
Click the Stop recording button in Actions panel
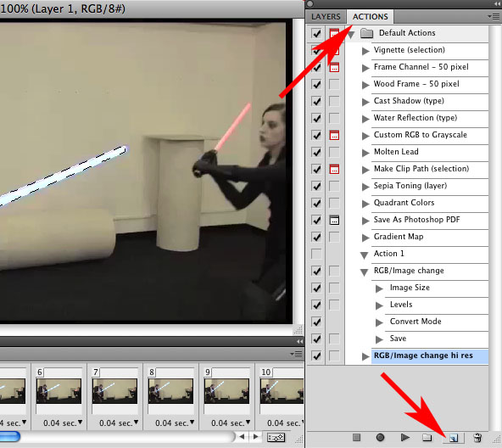356,437
